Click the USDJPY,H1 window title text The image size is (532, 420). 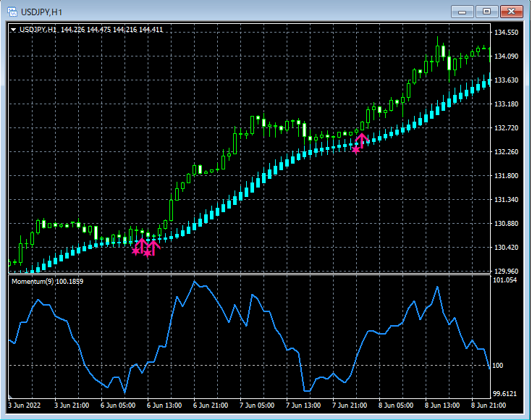point(41,12)
